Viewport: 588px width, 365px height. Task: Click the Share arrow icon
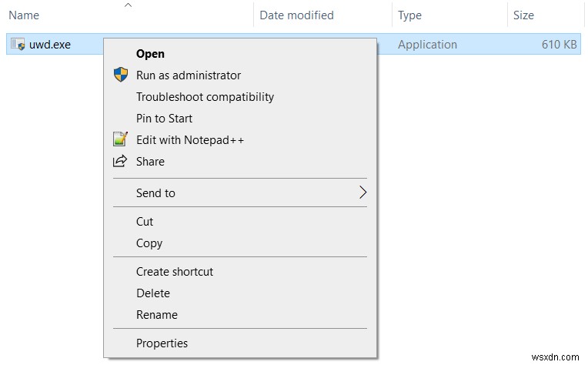pos(120,161)
